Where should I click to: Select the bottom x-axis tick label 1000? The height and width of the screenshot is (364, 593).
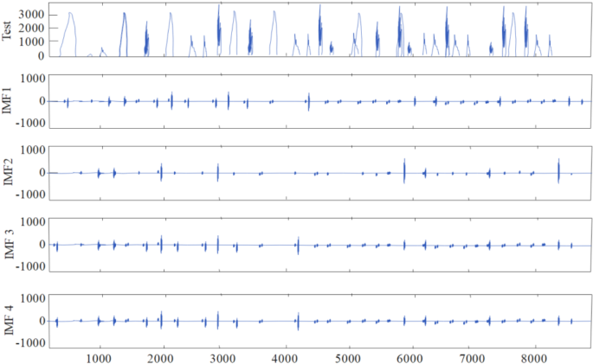[x=100, y=358]
